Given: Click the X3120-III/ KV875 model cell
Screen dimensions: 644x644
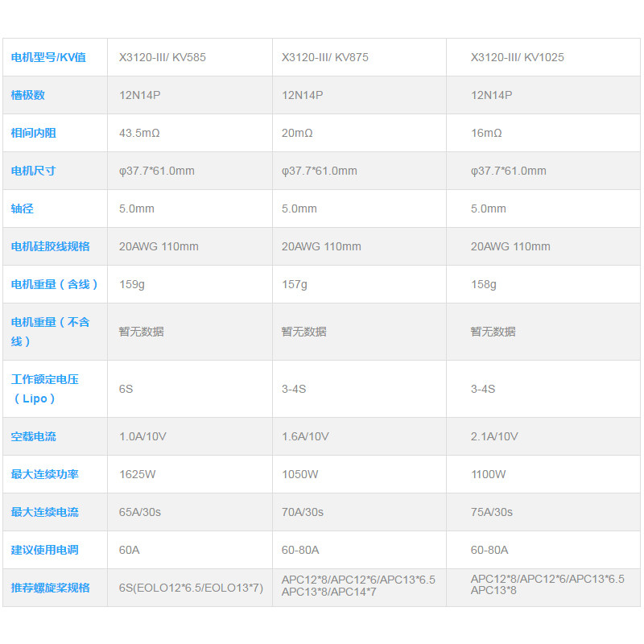Looking at the screenshot, I should tap(325, 57).
